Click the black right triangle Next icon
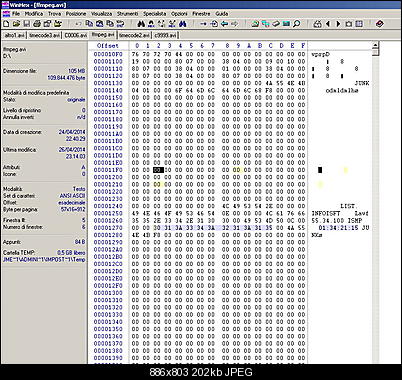 point(338,24)
